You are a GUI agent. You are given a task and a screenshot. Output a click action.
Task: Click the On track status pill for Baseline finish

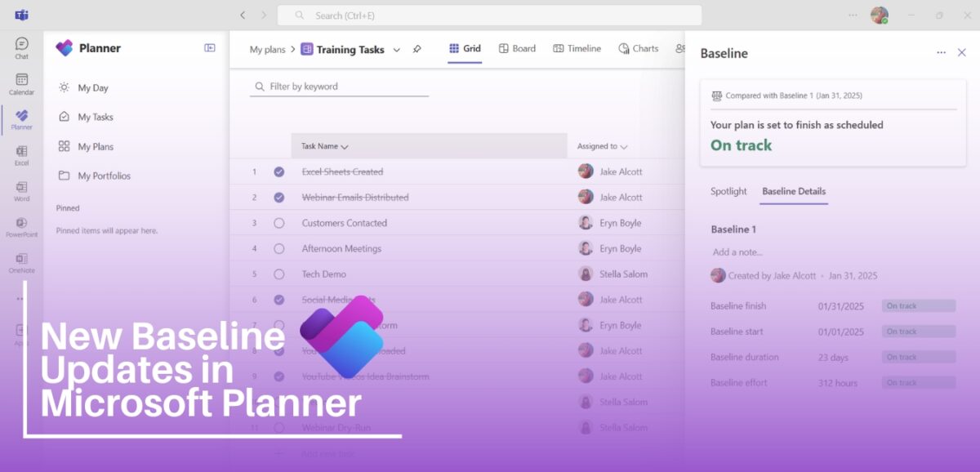(917, 305)
